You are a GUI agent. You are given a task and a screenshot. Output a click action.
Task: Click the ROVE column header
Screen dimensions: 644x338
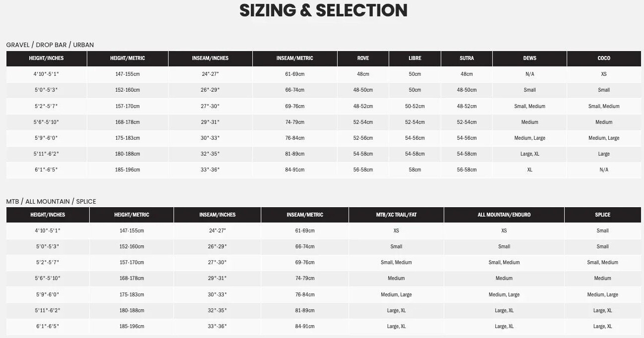[363, 58]
